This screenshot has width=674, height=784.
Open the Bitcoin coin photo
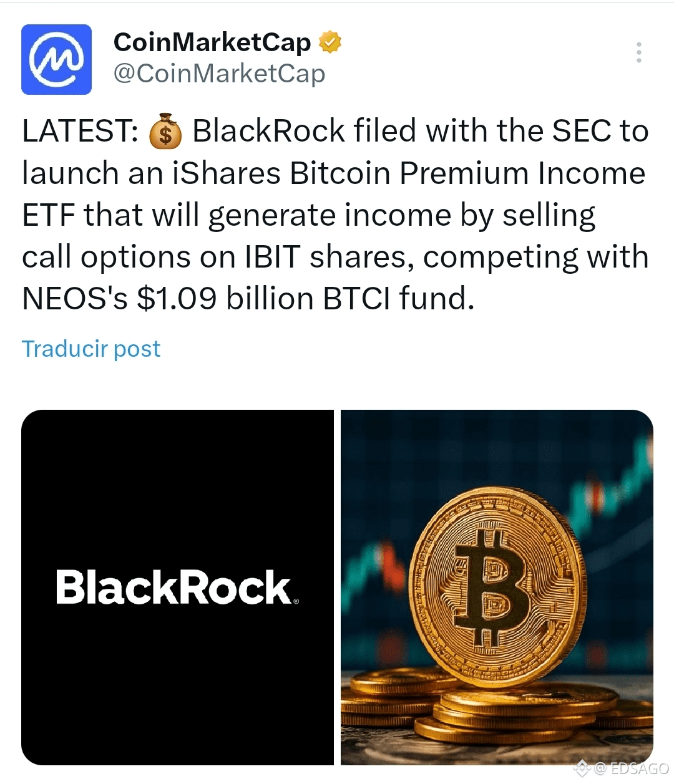point(497,587)
